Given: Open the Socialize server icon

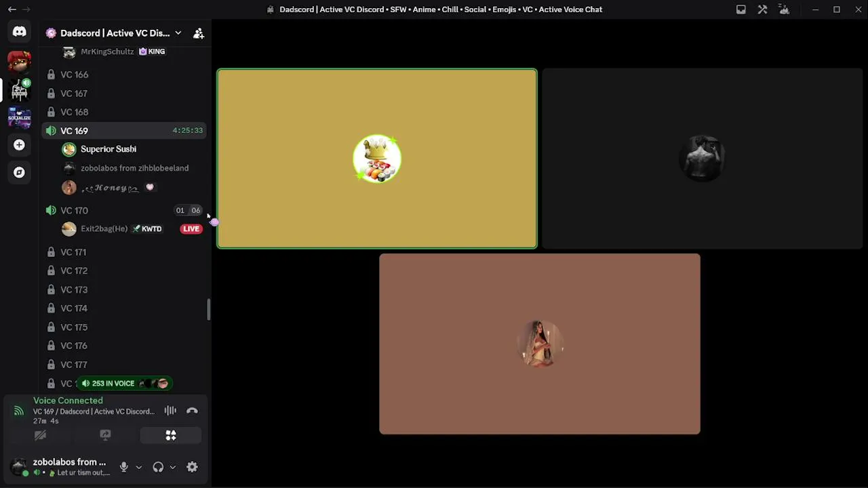Looking at the screenshot, I should point(19,117).
